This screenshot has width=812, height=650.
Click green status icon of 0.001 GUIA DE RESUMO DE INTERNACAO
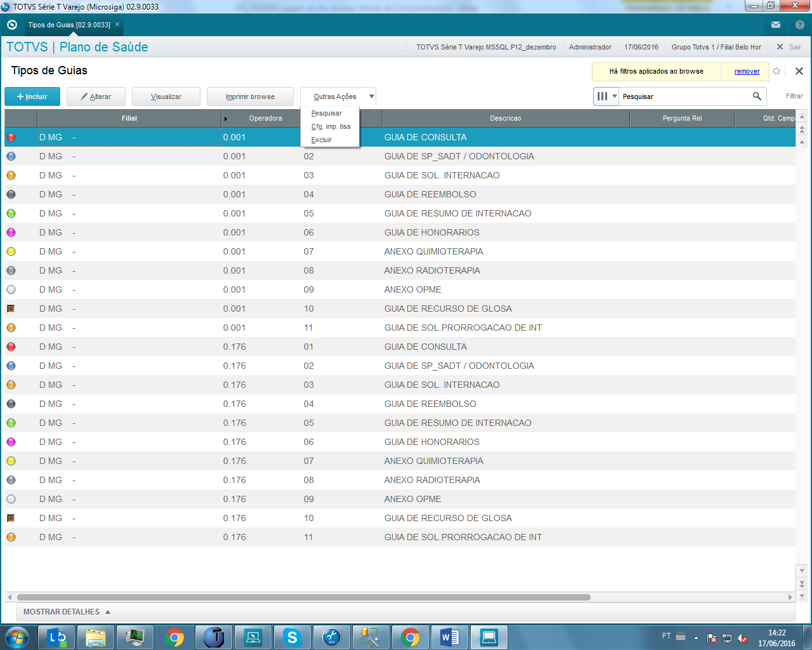[x=11, y=213]
